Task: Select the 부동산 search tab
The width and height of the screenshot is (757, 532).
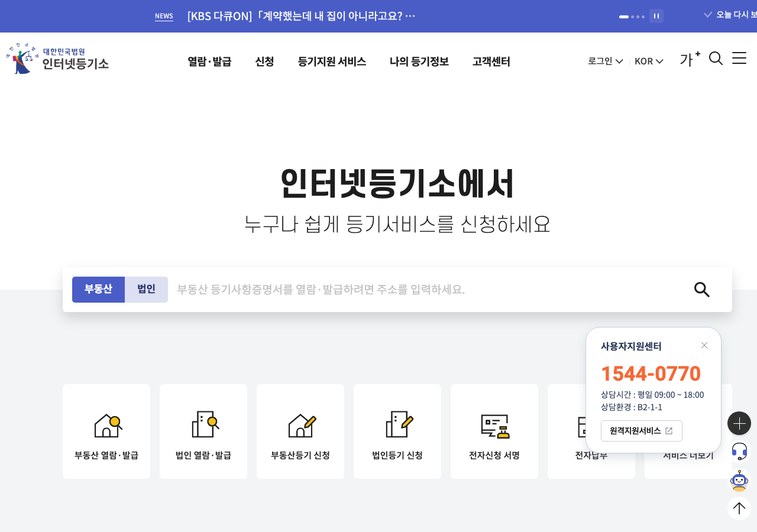Action: pyautogui.click(x=98, y=290)
